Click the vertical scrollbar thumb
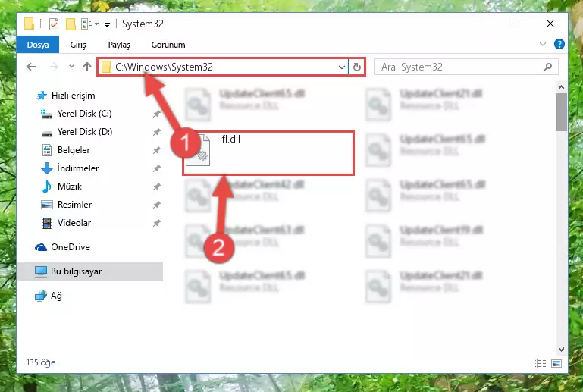The image size is (583, 392). click(x=562, y=112)
